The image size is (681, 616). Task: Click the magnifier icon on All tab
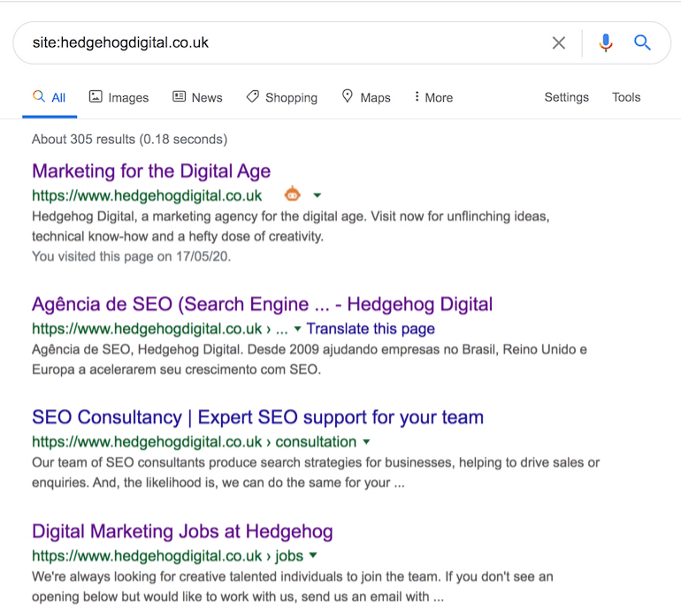point(39,96)
